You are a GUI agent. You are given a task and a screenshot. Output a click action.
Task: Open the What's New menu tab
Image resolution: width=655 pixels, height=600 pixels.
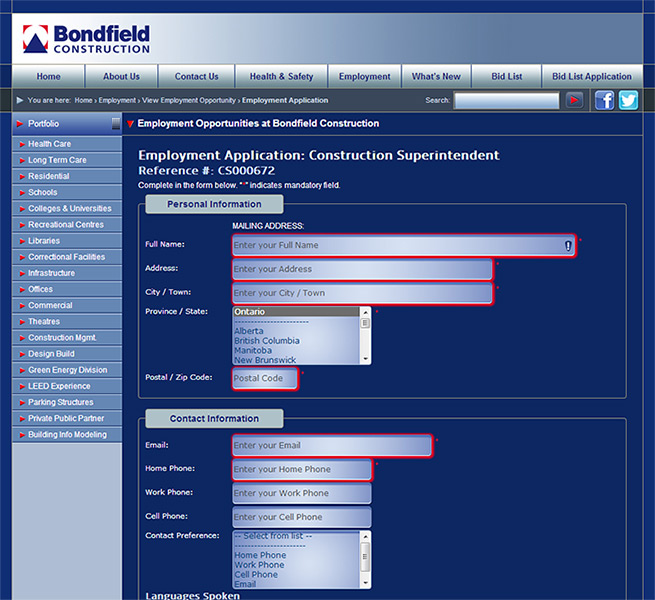(x=436, y=76)
